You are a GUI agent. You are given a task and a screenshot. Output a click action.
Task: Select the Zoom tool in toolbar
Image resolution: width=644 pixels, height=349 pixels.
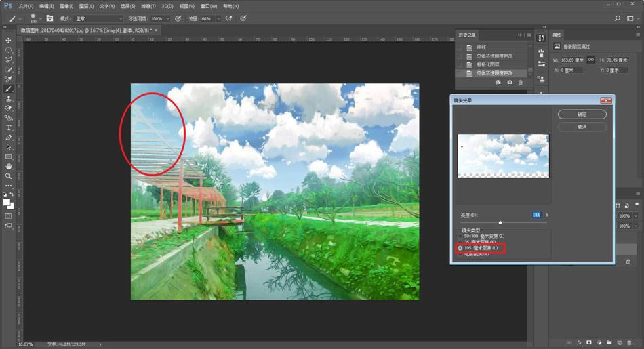point(9,176)
